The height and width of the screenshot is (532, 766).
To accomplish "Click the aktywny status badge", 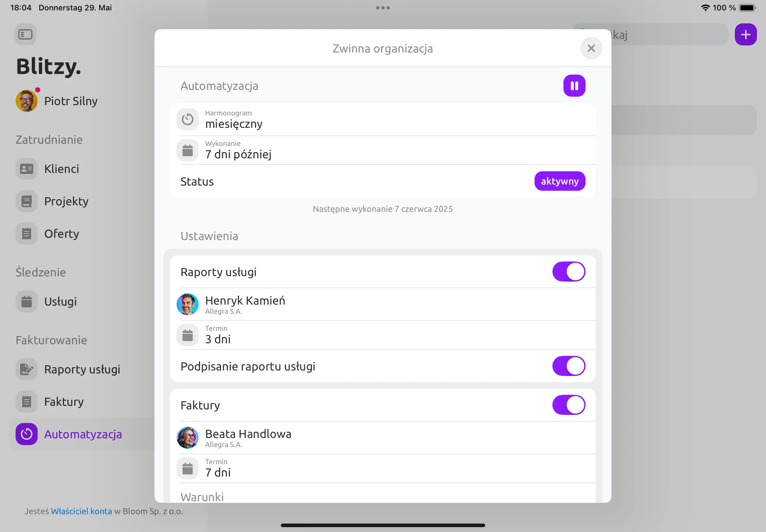I will coord(560,181).
